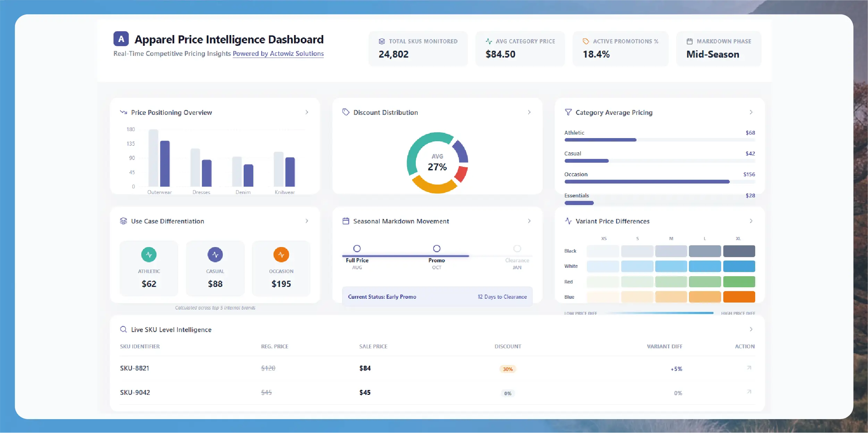Screen dimensions: 868x433
Task: Click the 30% discount badge
Action: (508, 369)
